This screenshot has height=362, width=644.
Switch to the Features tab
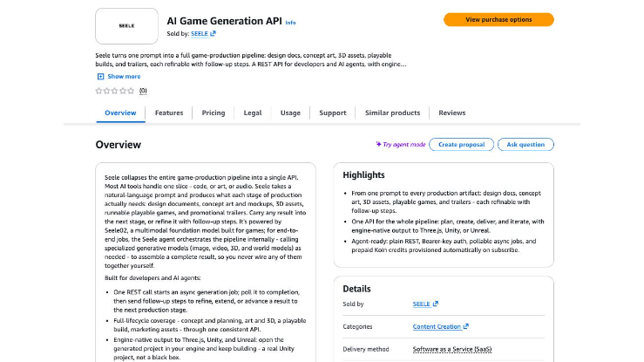click(169, 113)
